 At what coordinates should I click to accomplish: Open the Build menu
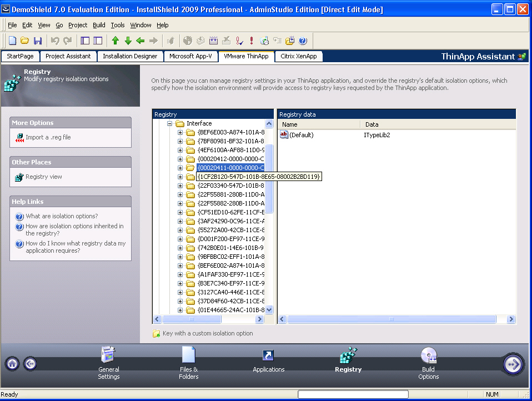tap(99, 25)
